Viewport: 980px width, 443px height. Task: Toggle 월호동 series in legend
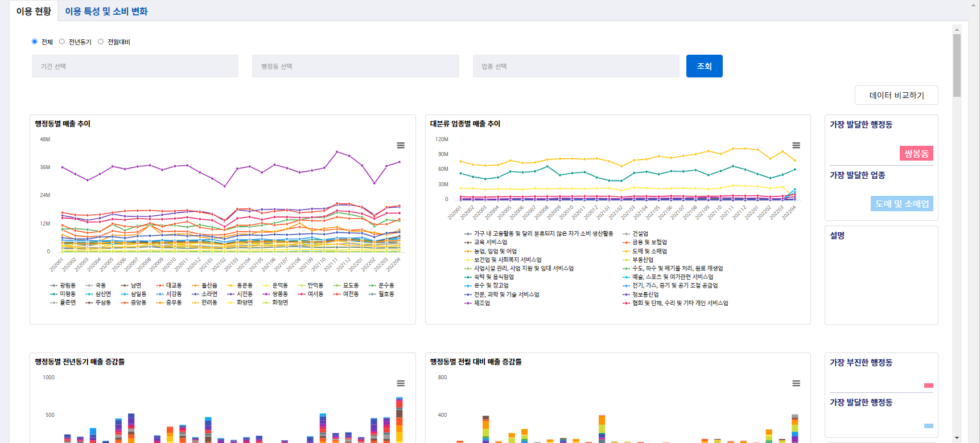point(381,294)
